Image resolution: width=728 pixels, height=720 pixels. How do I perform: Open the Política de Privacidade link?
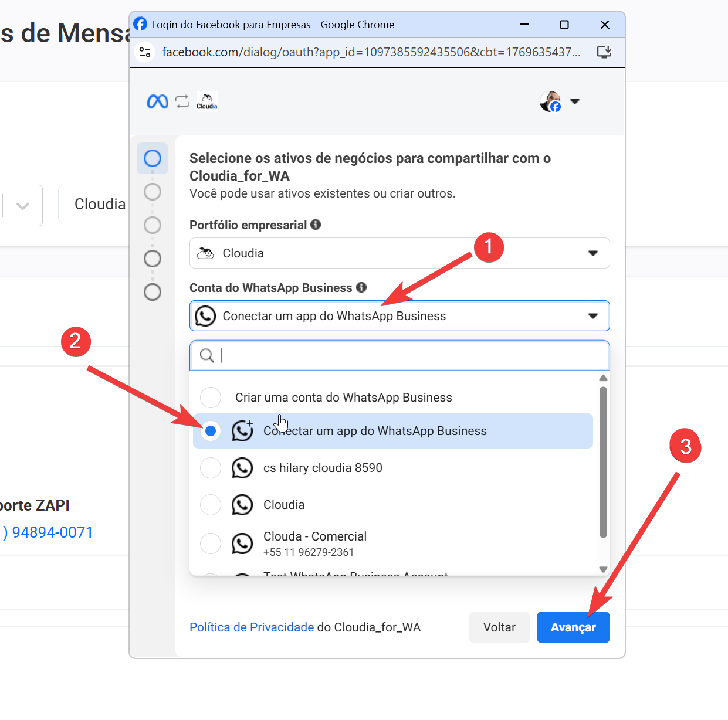click(252, 627)
